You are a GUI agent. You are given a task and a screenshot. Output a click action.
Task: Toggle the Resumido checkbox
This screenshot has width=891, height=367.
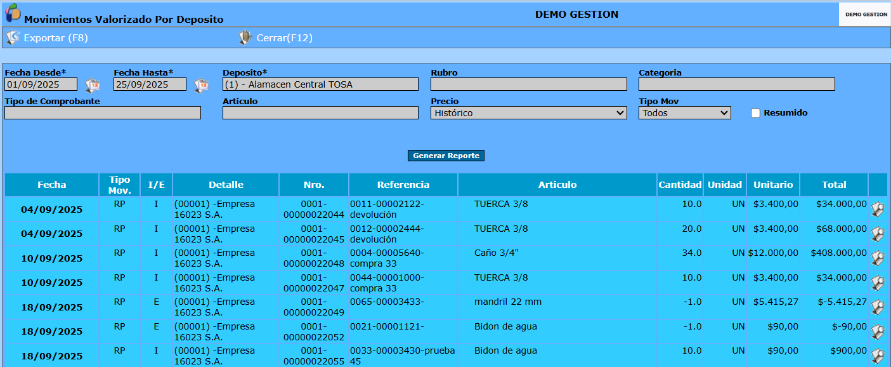pos(755,113)
